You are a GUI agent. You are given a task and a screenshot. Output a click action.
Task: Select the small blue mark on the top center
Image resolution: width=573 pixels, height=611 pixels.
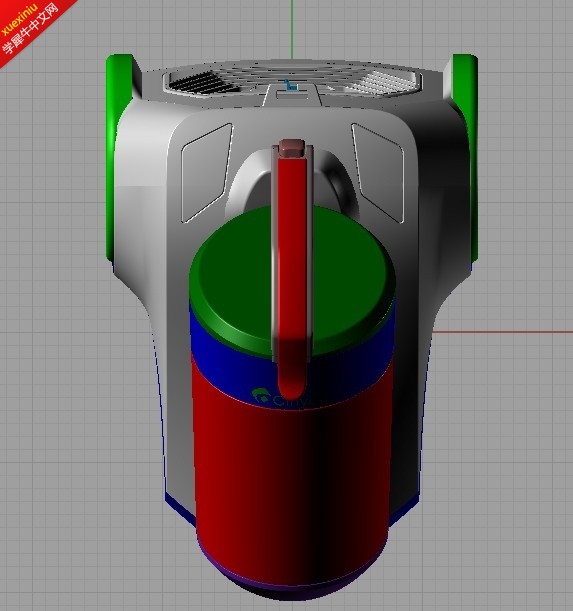pos(289,85)
